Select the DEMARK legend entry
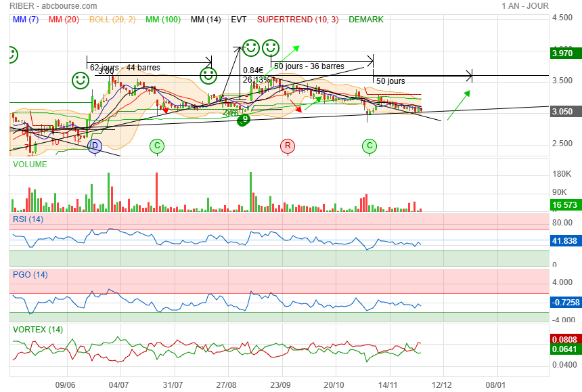This screenshot has height=392, width=582. [x=366, y=20]
